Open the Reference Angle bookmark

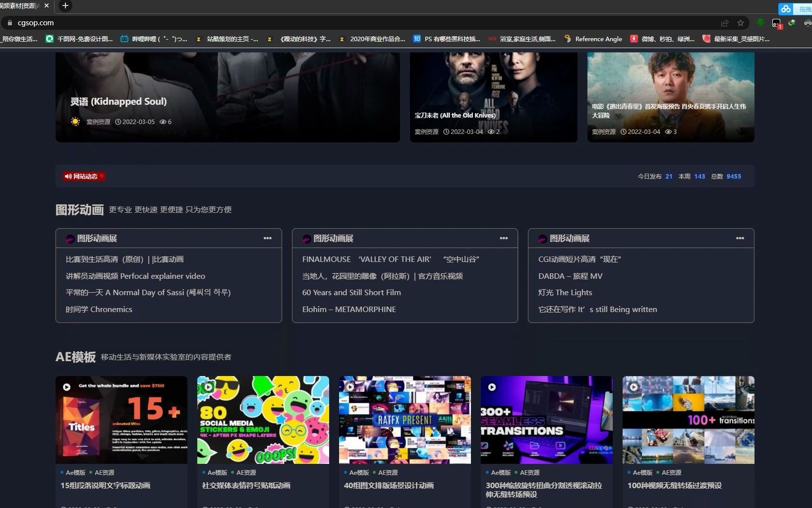coord(593,39)
